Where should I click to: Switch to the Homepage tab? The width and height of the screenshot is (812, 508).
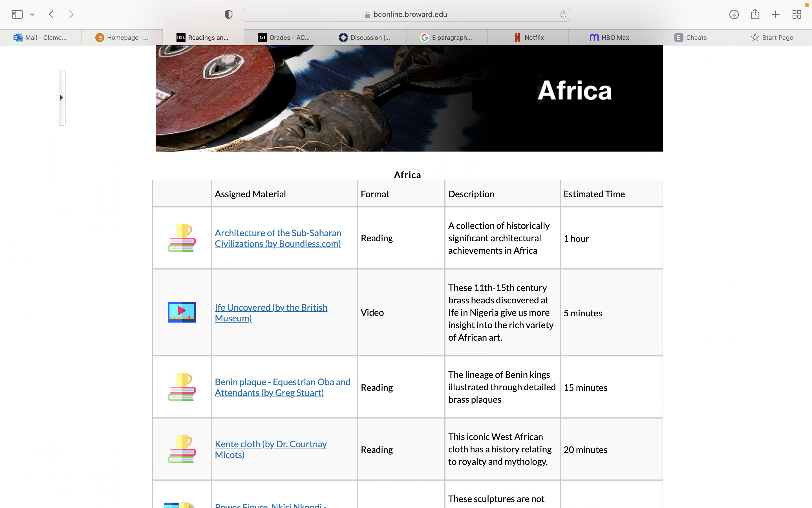[x=122, y=38]
